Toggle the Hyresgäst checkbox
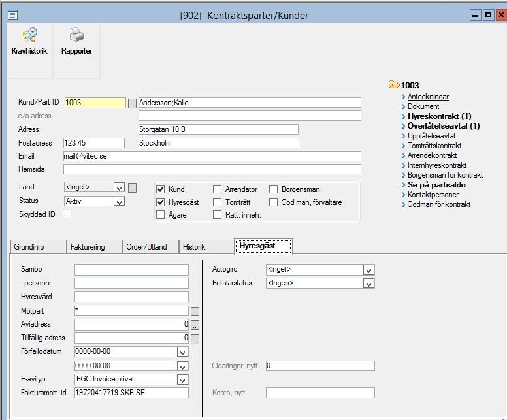The height and width of the screenshot is (420, 507). coord(160,202)
